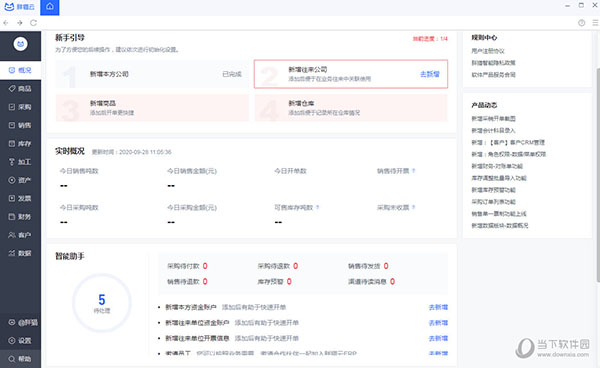Open the 采购 purchasing sidebar item
The height and width of the screenshot is (368, 600).
(20, 107)
